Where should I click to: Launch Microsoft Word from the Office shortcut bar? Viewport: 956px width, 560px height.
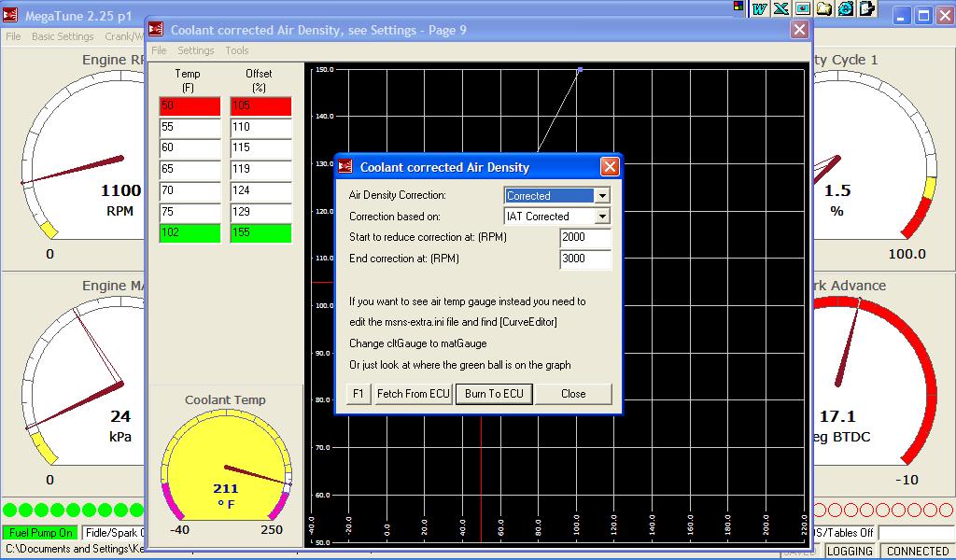[x=759, y=8]
